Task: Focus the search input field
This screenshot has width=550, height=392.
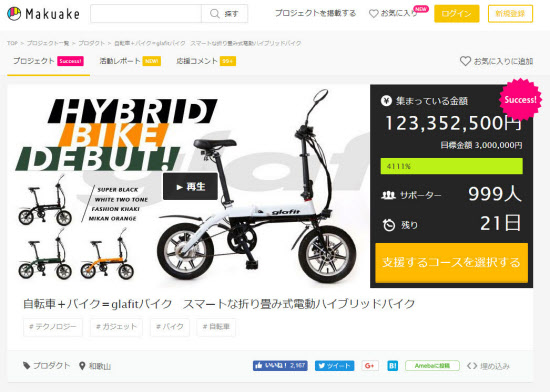Action: pyautogui.click(x=146, y=14)
